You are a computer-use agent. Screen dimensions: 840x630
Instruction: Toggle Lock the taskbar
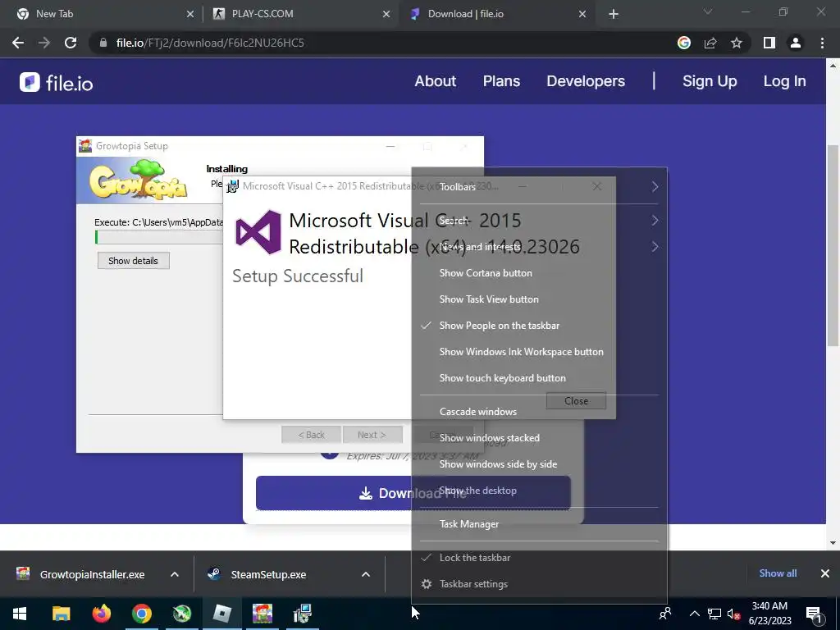(x=475, y=558)
